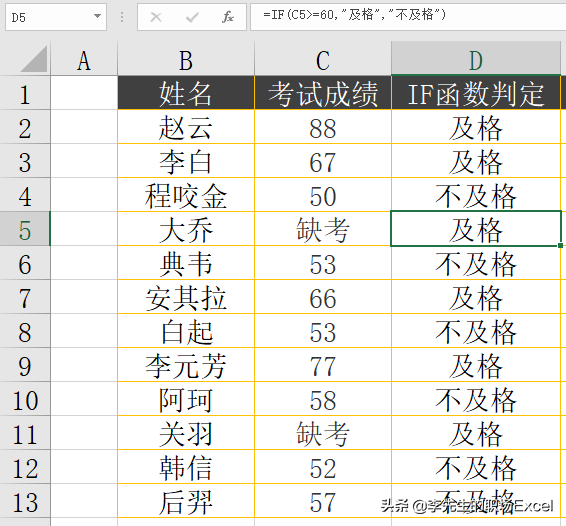Select the cell containing 后羿
Viewport: 566px width, 526px height.
(186, 501)
